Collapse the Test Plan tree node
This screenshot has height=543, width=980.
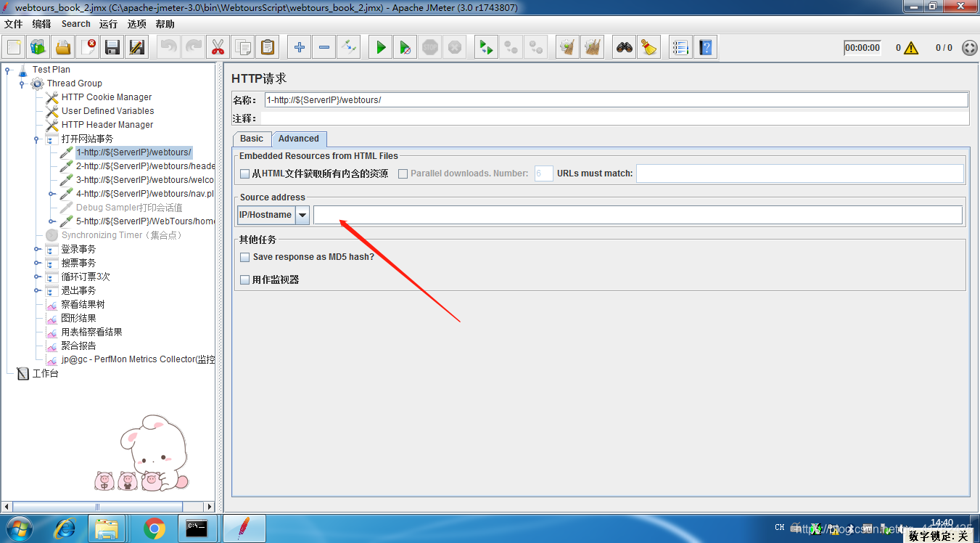click(x=7, y=70)
